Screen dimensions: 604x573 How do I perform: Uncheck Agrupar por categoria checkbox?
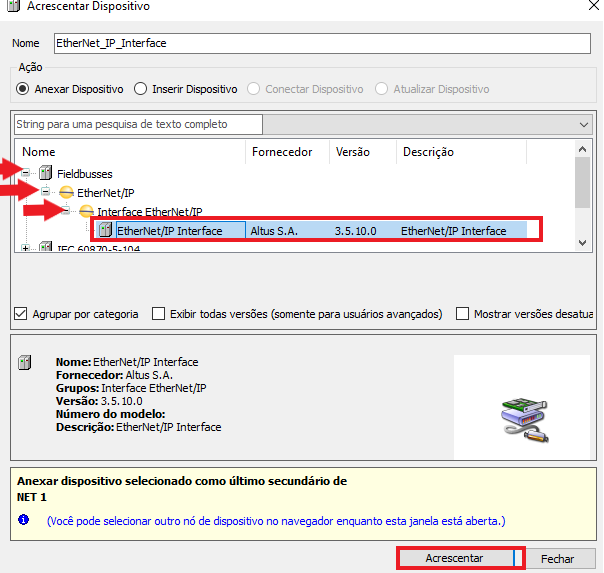pyautogui.click(x=22, y=314)
